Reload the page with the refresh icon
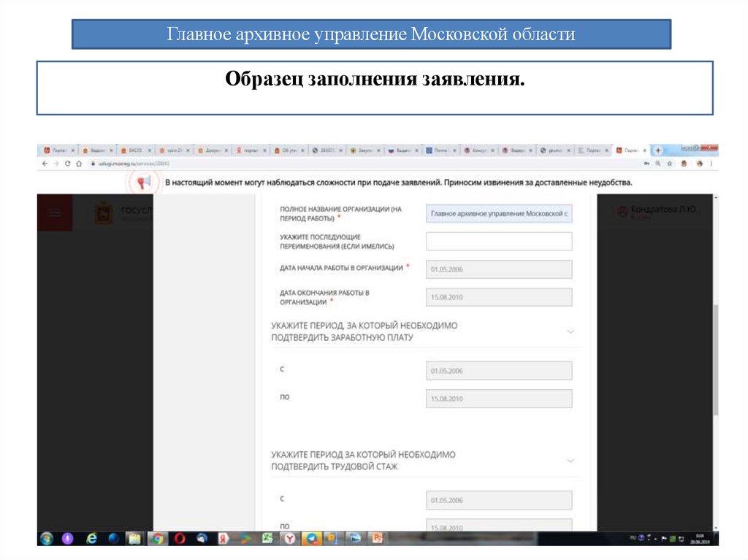Screen dimensions: 748x560 tap(67, 164)
